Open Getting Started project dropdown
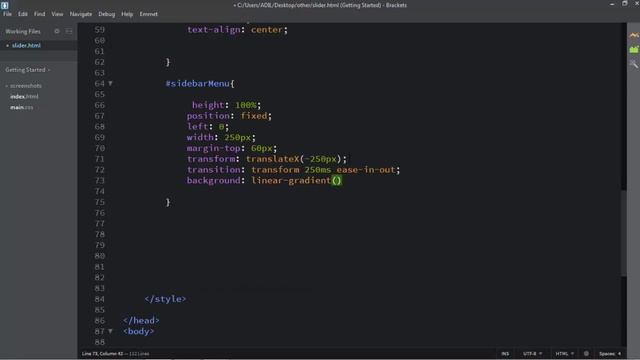 point(28,70)
